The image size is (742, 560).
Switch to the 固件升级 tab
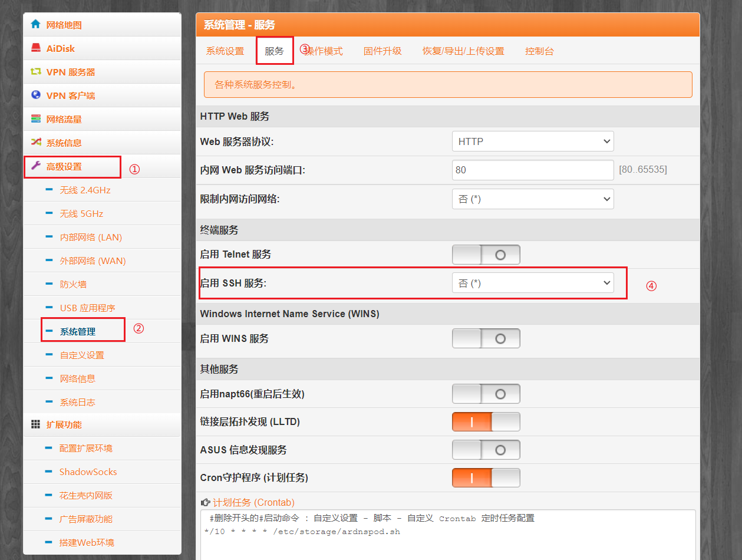pos(382,51)
